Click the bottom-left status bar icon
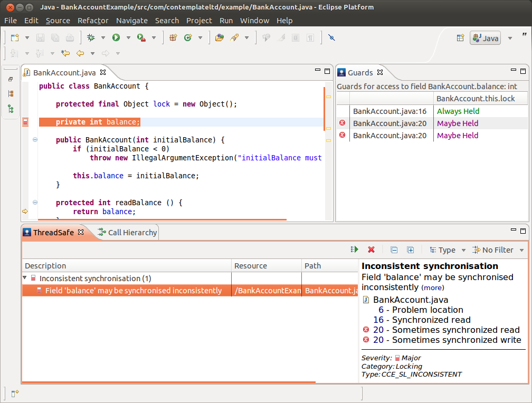This screenshot has width=532, height=403. (x=15, y=394)
